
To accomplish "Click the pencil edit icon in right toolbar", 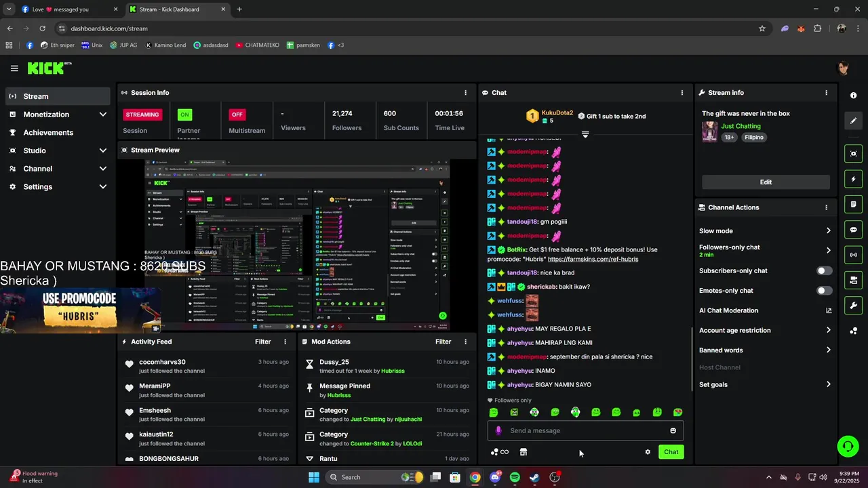I will tap(853, 121).
